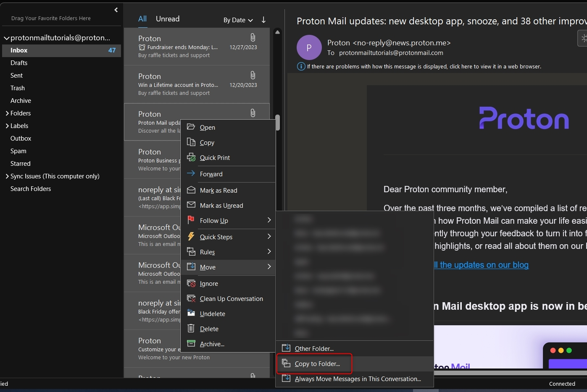Click the Open envelope icon in context menu
The image size is (587, 392).
point(191,127)
